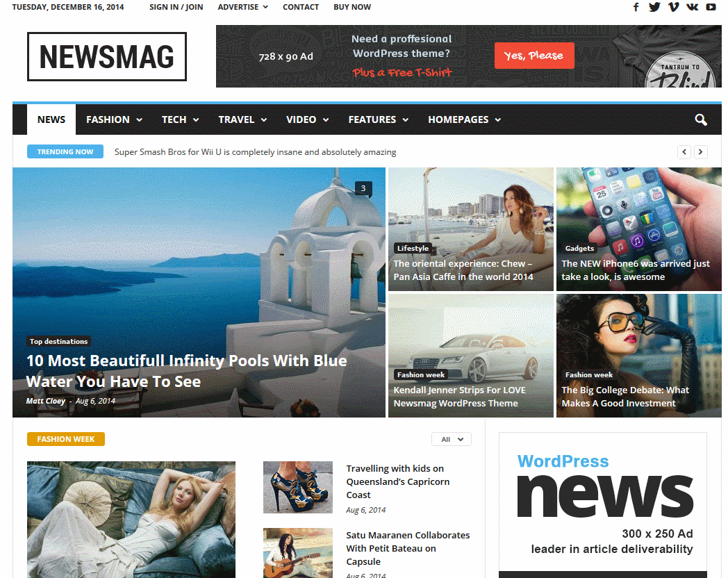Click the WordPress news 300 x 250 ad

603,505
